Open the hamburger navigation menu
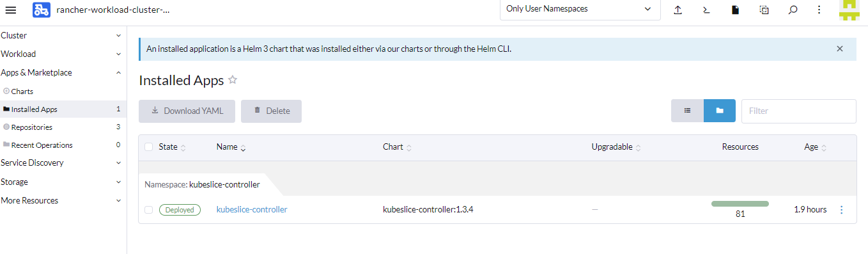The width and height of the screenshot is (868, 254). (x=10, y=10)
